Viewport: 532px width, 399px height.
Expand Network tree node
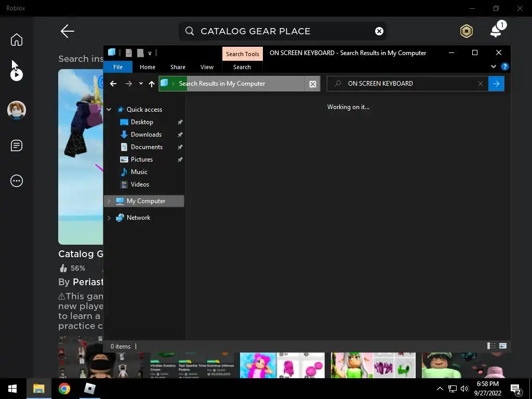[109, 218]
